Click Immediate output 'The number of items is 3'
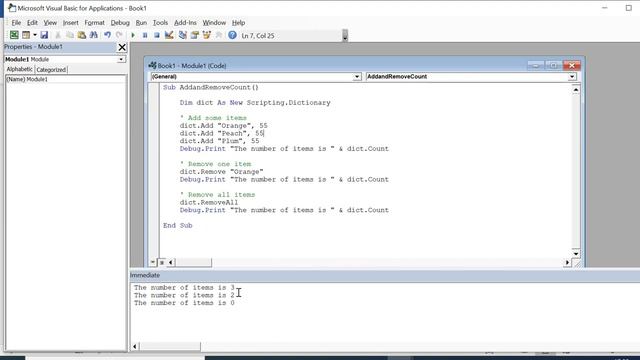Screen dimensions: 640x360 184,288
